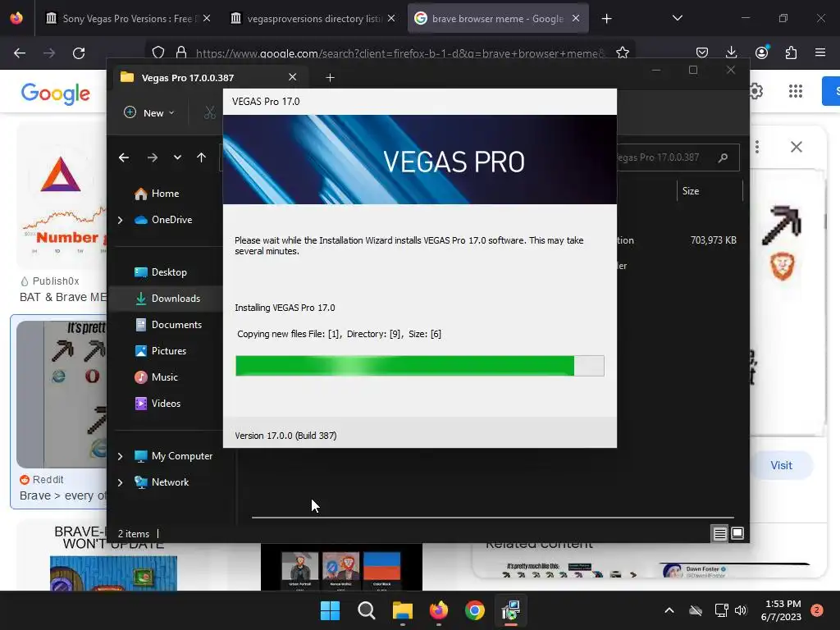The width and height of the screenshot is (840, 630).
Task: List all Firefox tabs with chevron
Action: pos(677,18)
